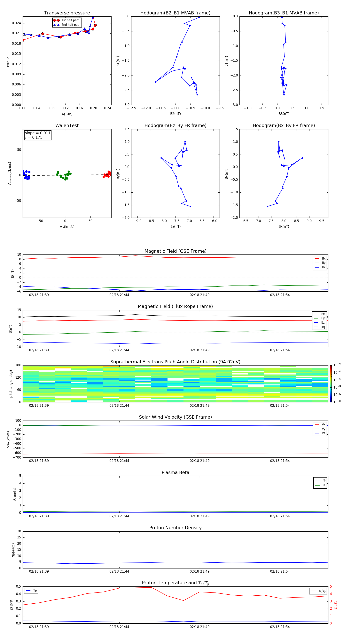
Task: Click the 'slope = 0.011' annotation
Action: coord(37,133)
